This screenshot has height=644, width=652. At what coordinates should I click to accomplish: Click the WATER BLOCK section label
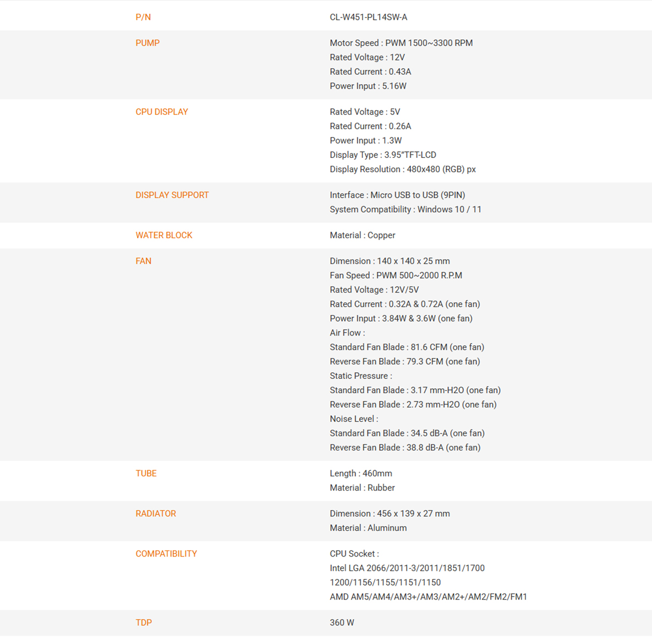tap(164, 235)
